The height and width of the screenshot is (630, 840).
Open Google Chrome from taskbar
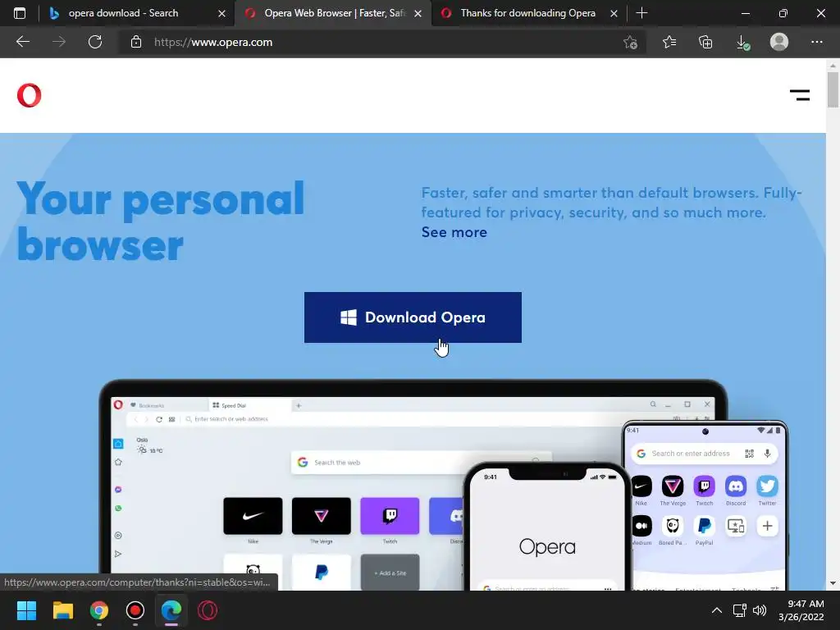pos(99,610)
